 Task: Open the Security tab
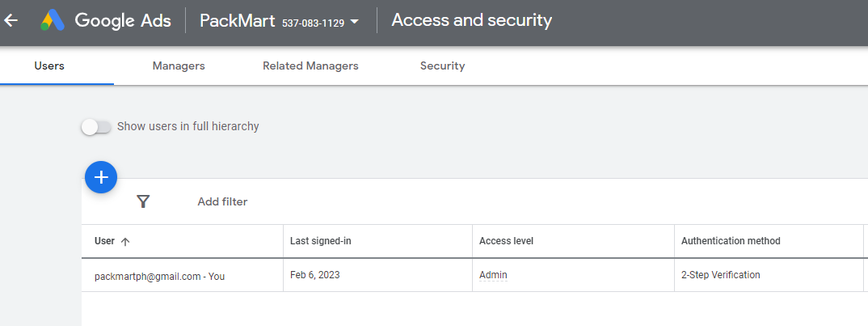[x=442, y=66]
